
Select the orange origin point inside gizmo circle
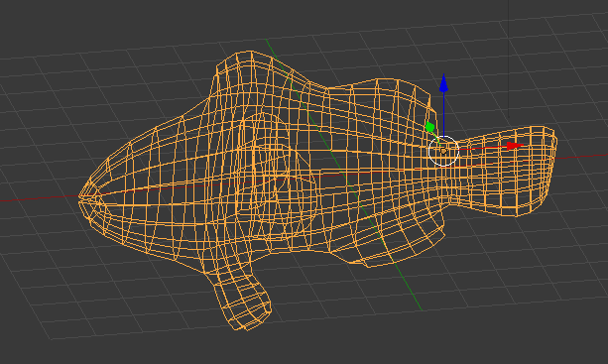[x=444, y=151]
